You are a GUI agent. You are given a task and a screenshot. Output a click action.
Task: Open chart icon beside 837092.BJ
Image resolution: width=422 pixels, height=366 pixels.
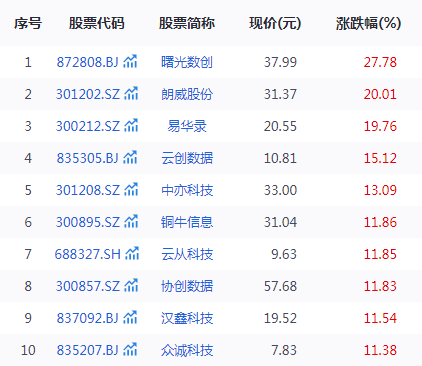point(130,317)
